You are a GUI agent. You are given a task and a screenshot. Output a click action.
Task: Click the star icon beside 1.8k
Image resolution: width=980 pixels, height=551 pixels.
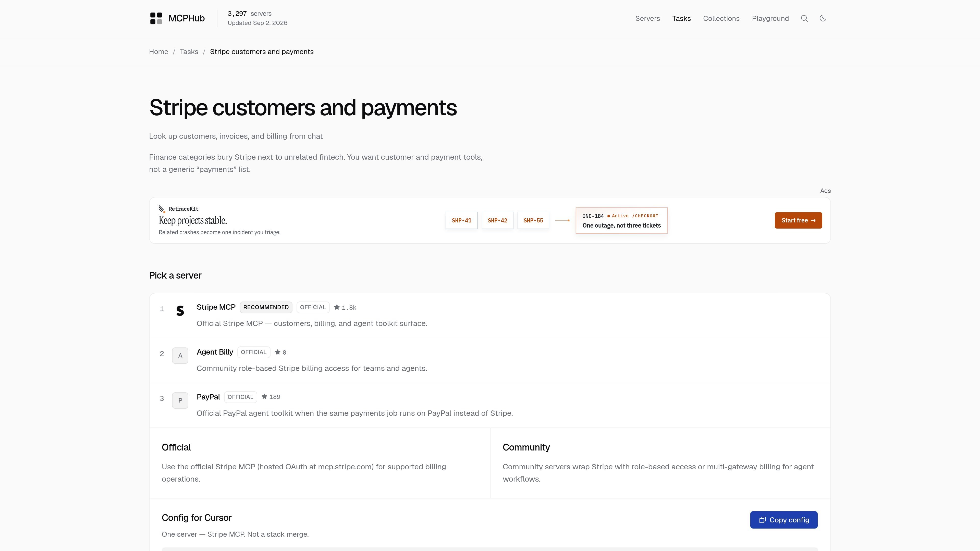pos(337,307)
